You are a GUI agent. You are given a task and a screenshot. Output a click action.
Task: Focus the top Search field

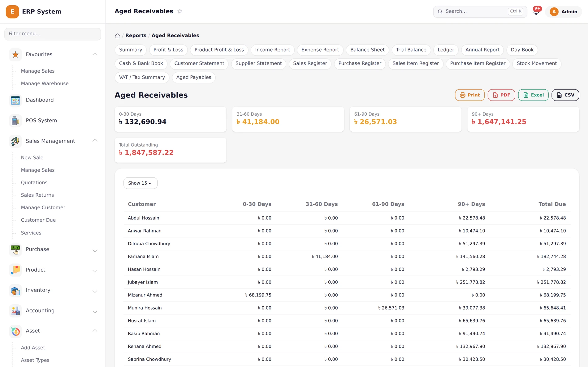pyautogui.click(x=480, y=11)
